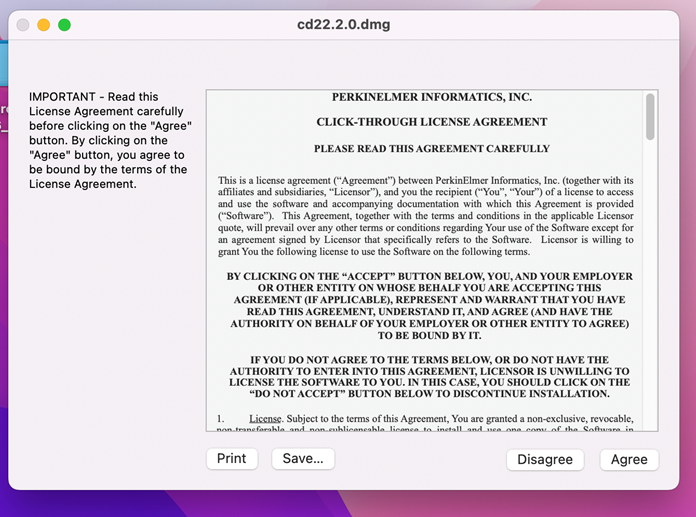Print the license agreement
This screenshot has width=696, height=517.
point(232,458)
